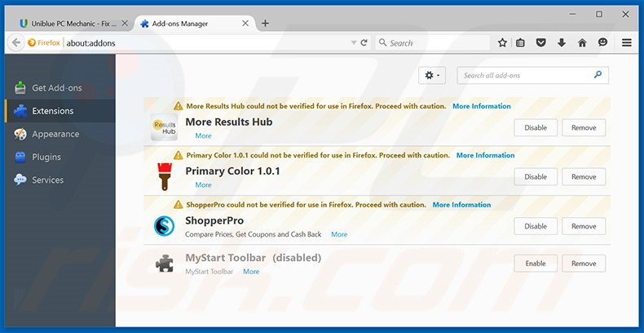
Task: Enable the MyStart Toolbar extension
Action: [536, 264]
